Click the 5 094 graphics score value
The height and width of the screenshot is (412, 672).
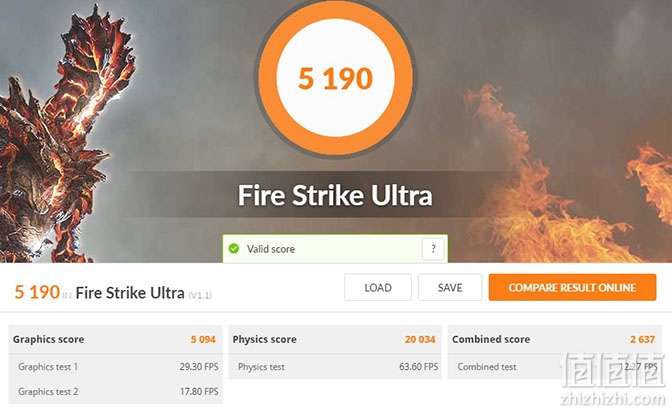coord(203,339)
